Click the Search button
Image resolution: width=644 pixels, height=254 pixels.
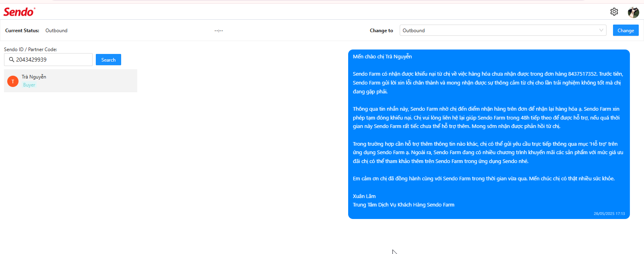point(108,60)
